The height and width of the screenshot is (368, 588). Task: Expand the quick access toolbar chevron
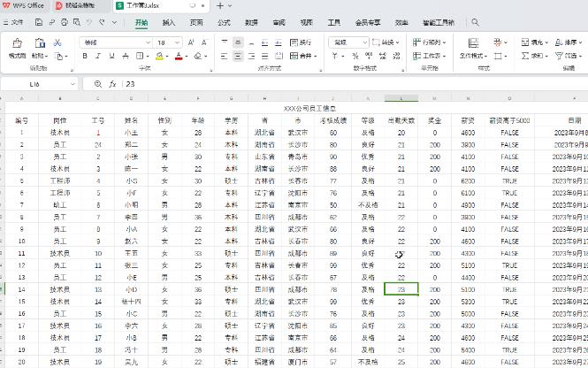(x=114, y=22)
